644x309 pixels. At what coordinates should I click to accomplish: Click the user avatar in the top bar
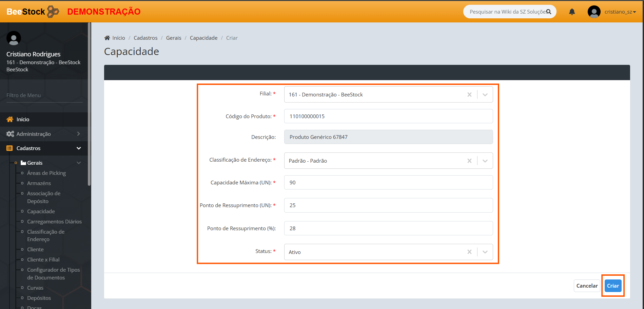tap(594, 12)
